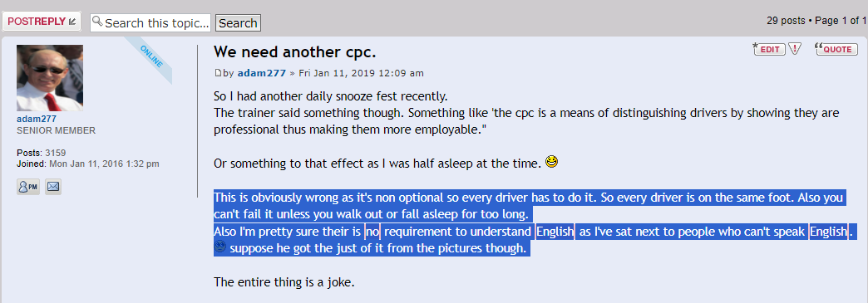This screenshot has height=303, width=868.
Task: Click the Edit post button
Action: pos(769,49)
